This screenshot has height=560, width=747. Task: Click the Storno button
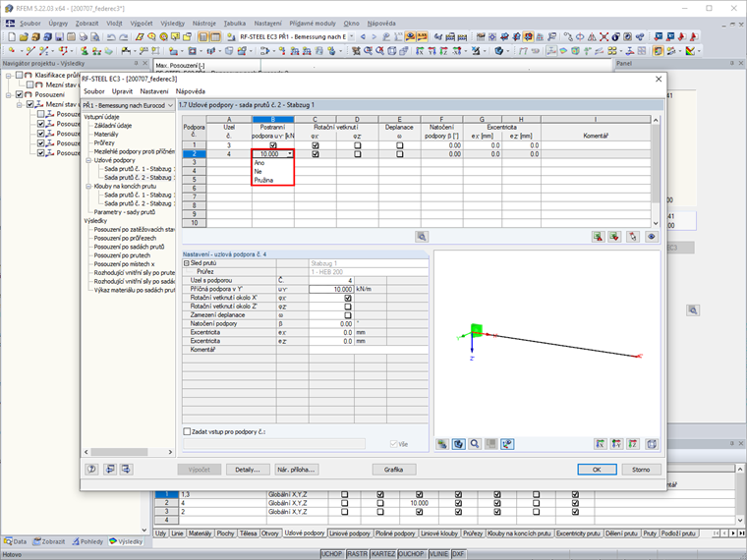641,469
